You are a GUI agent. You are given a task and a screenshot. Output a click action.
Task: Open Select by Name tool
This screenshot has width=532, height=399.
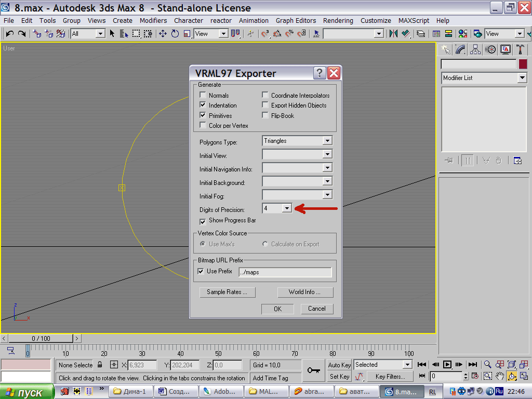pos(124,34)
